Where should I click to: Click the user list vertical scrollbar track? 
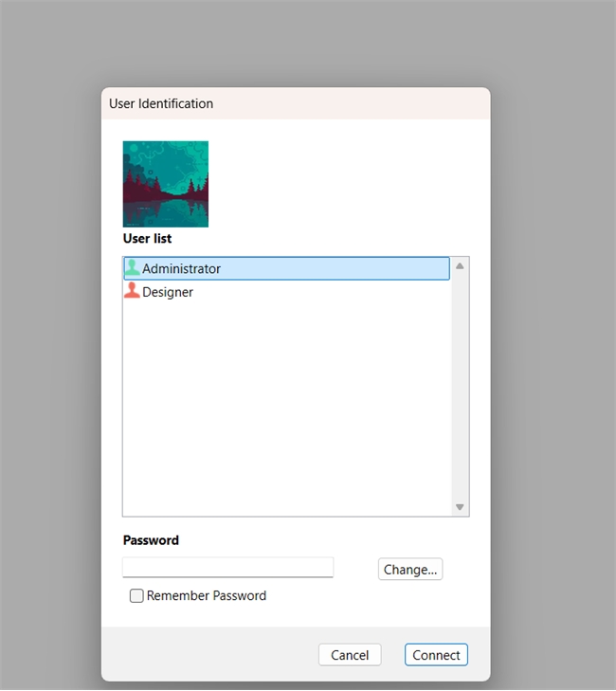pos(460,387)
